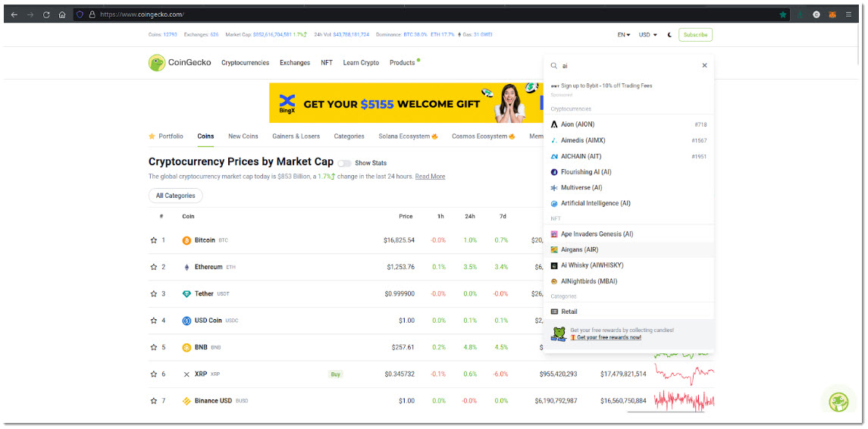This screenshot has width=868, height=429.
Task: Select Flourishing AI (AI) result
Action: [x=628, y=172]
